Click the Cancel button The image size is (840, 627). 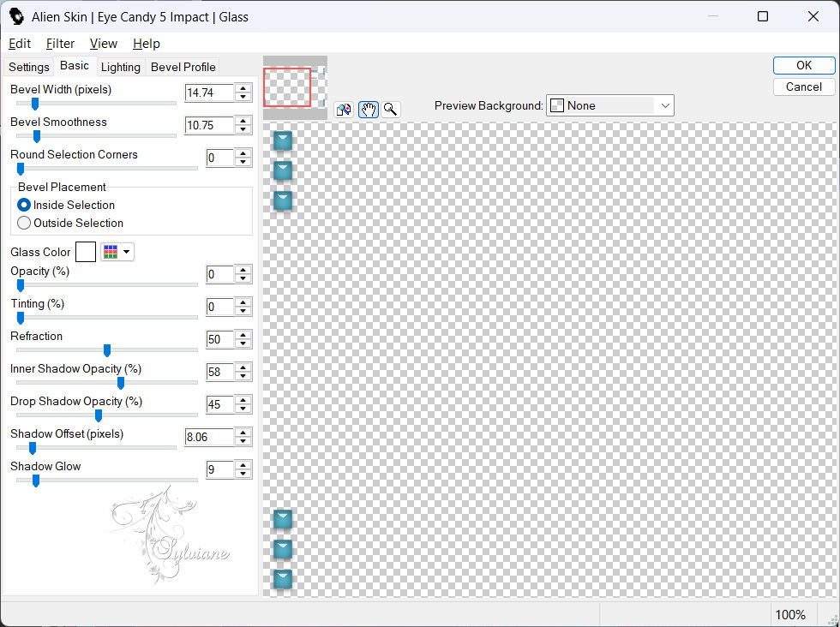[x=804, y=87]
